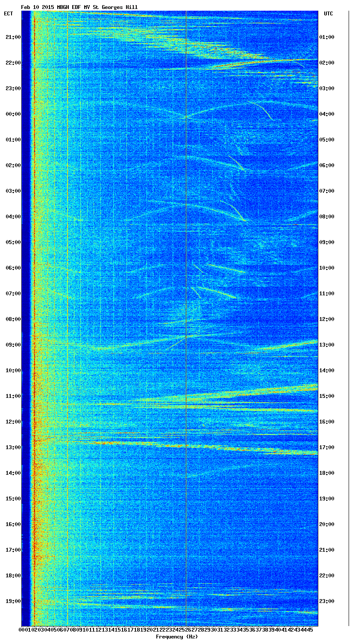The image size is (364, 641).
Task: Pick the 13:00 label on the UTC axis
Action: coord(327,345)
